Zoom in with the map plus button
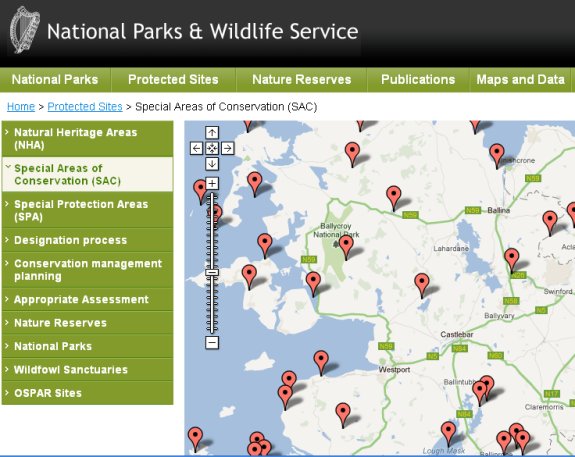The width and height of the screenshot is (575, 457). pos(212,183)
